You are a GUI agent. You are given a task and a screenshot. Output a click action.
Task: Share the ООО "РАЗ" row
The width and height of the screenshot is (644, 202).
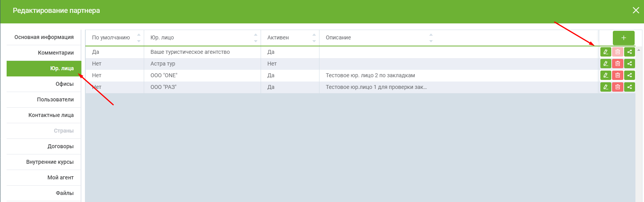[x=630, y=87]
